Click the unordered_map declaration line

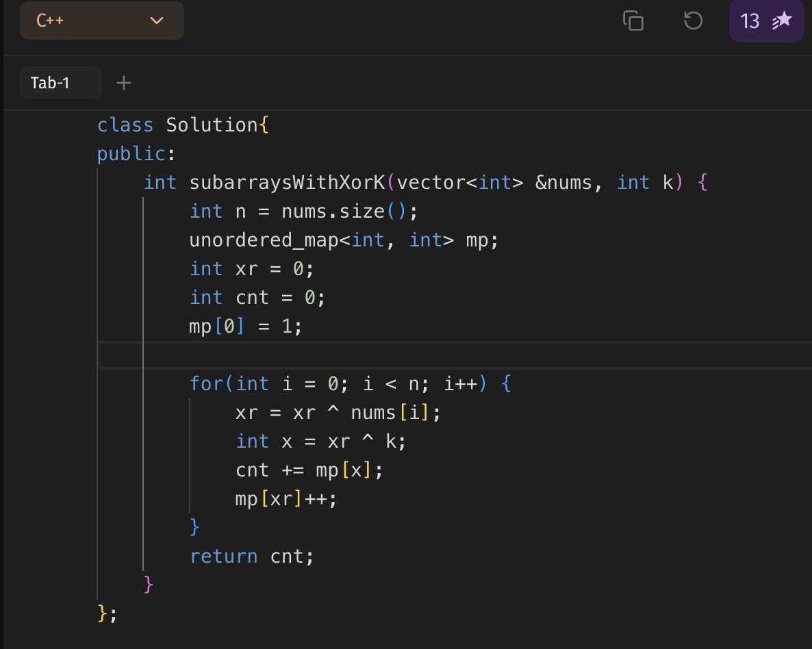pos(344,240)
